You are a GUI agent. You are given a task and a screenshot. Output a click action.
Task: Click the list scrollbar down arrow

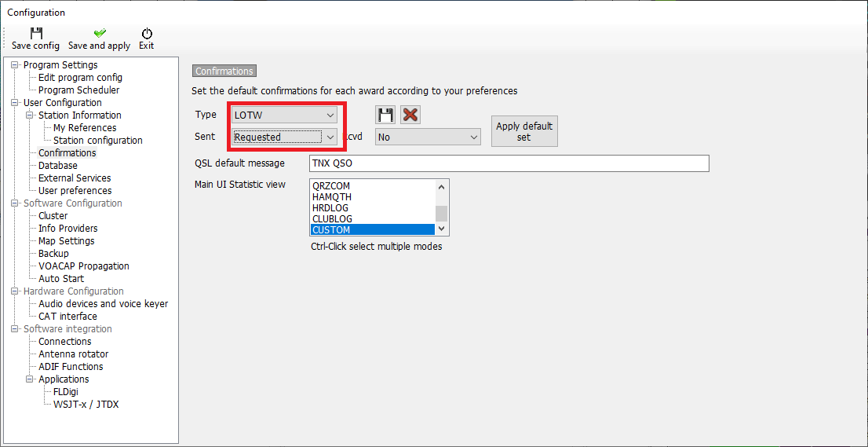[441, 229]
